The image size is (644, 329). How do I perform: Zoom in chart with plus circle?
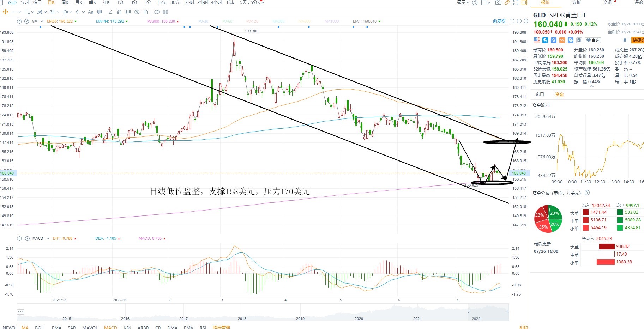tap(526, 21)
